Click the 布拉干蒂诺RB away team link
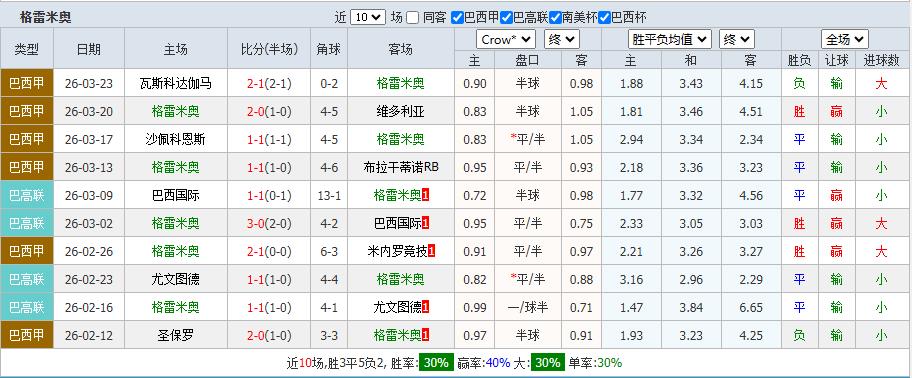This screenshot has width=912, height=378. click(401, 167)
